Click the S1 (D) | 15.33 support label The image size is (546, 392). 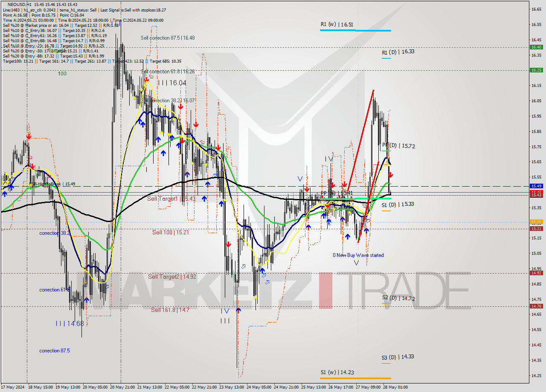(398, 205)
